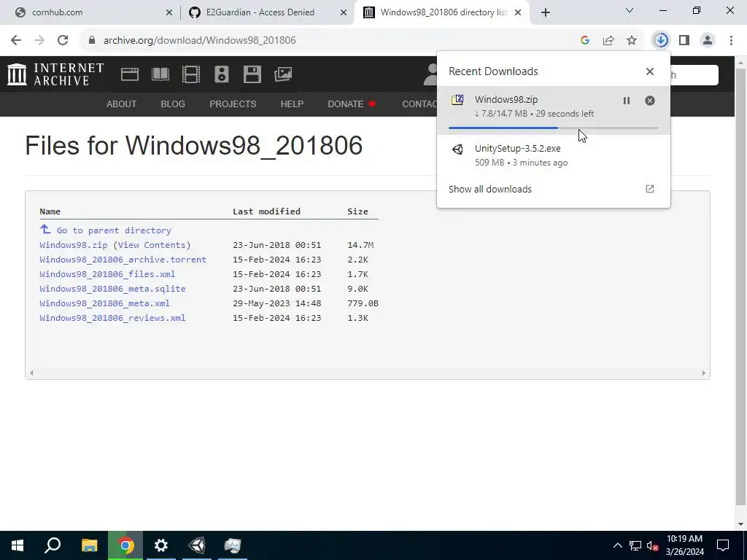Click the share page icon
Image resolution: width=747 pixels, height=560 pixels.
pyautogui.click(x=608, y=41)
